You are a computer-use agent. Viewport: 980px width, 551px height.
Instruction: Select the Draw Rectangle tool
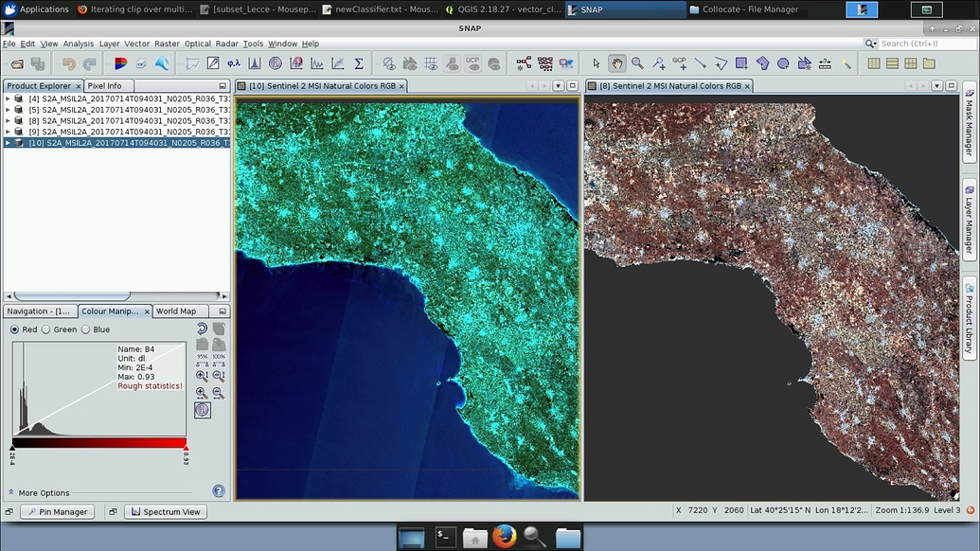[x=741, y=63]
